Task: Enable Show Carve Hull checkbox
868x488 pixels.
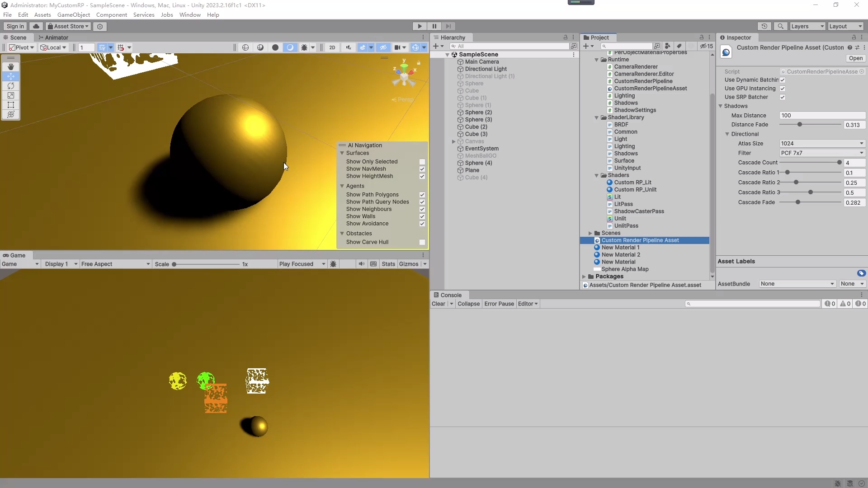Action: 422,242
